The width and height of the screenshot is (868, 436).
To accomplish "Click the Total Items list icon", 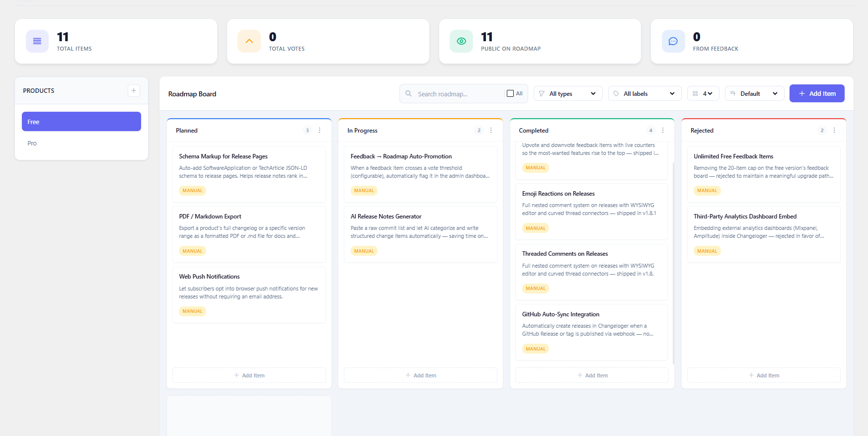I will click(37, 41).
